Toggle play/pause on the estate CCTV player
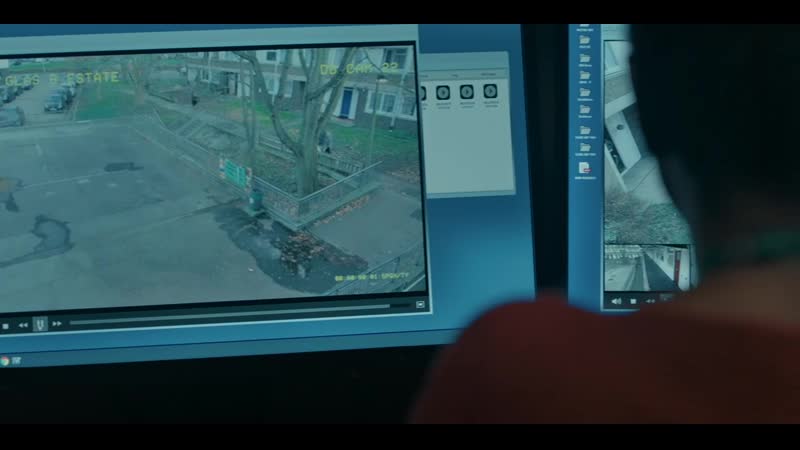Image resolution: width=800 pixels, height=450 pixels. (39, 324)
